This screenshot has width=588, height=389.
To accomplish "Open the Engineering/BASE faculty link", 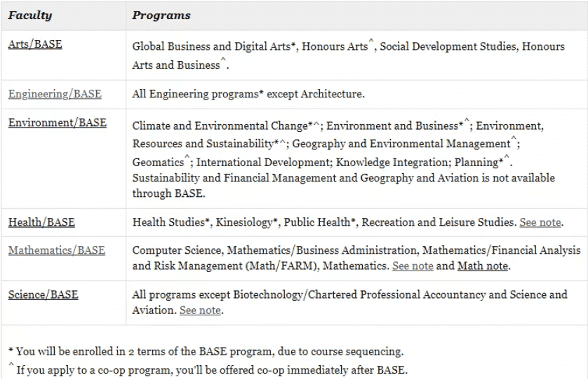I will point(55,93).
